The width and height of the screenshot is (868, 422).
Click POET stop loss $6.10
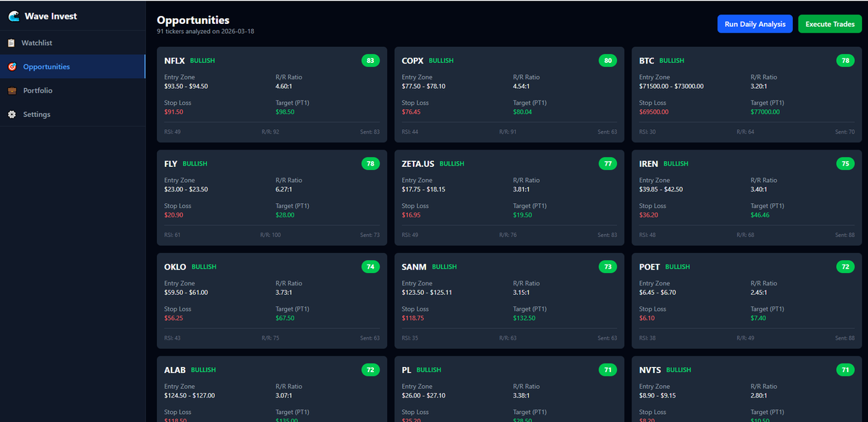pos(647,319)
